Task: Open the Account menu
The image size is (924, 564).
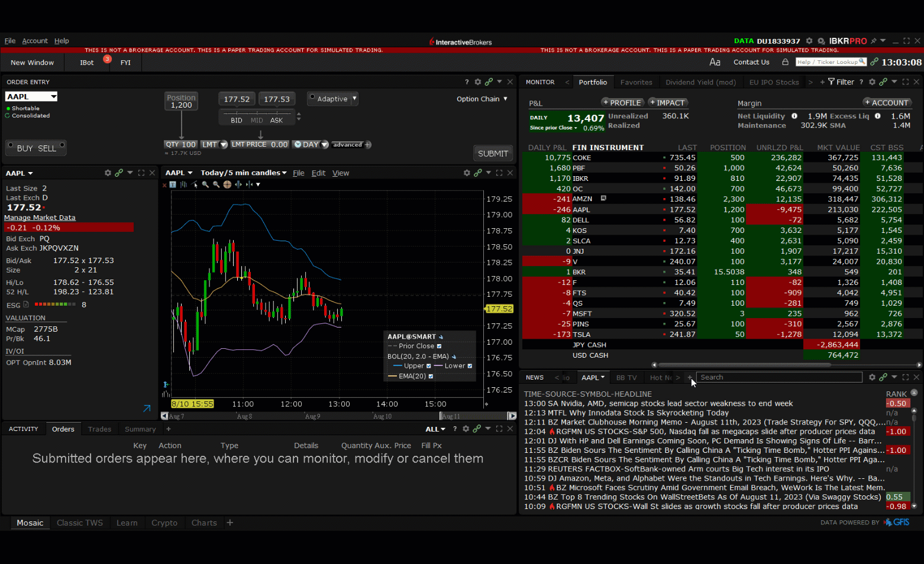Action: pos(35,41)
